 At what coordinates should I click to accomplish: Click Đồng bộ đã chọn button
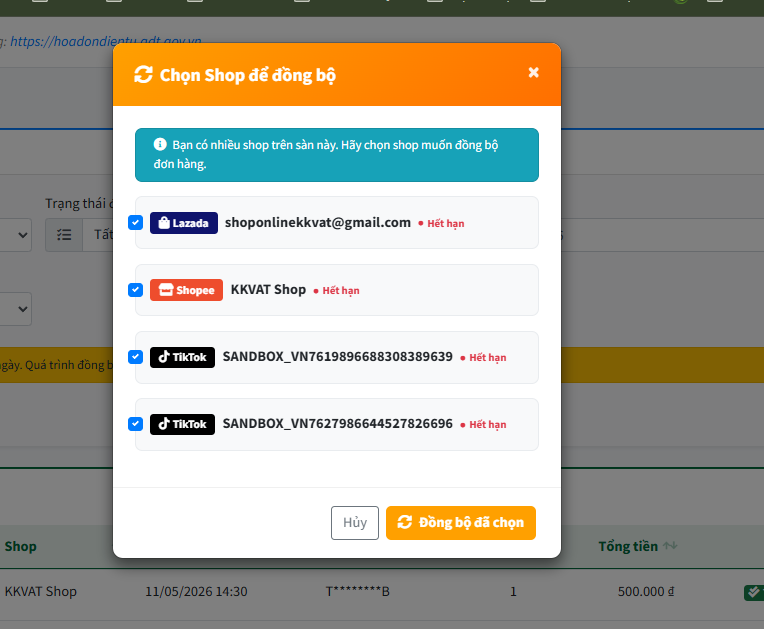tap(461, 523)
